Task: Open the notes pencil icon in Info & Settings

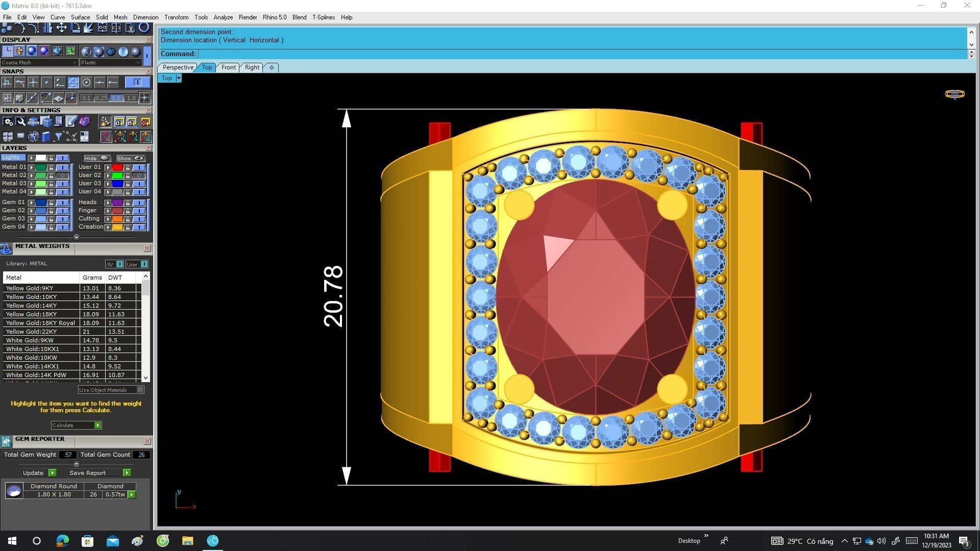Action: click(x=71, y=121)
